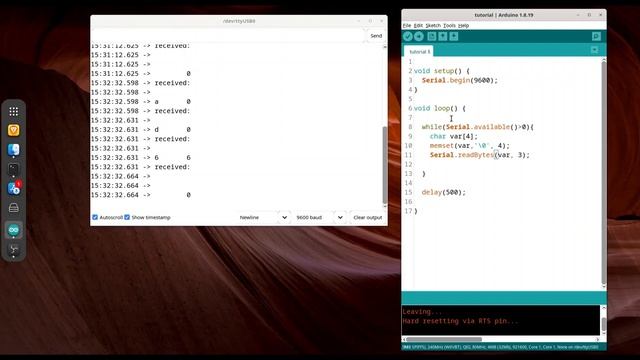Screen dimensions: 640x360
Task: Show the applications grid from the dock
Action: [13, 111]
